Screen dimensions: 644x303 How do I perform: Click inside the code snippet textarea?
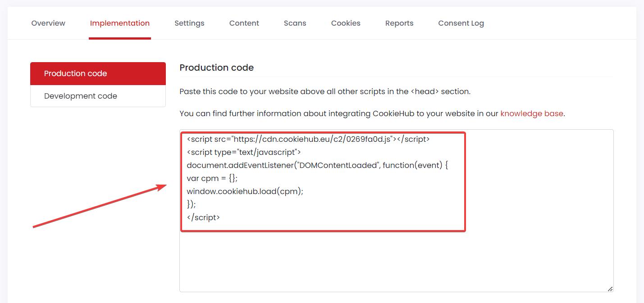coord(397,211)
